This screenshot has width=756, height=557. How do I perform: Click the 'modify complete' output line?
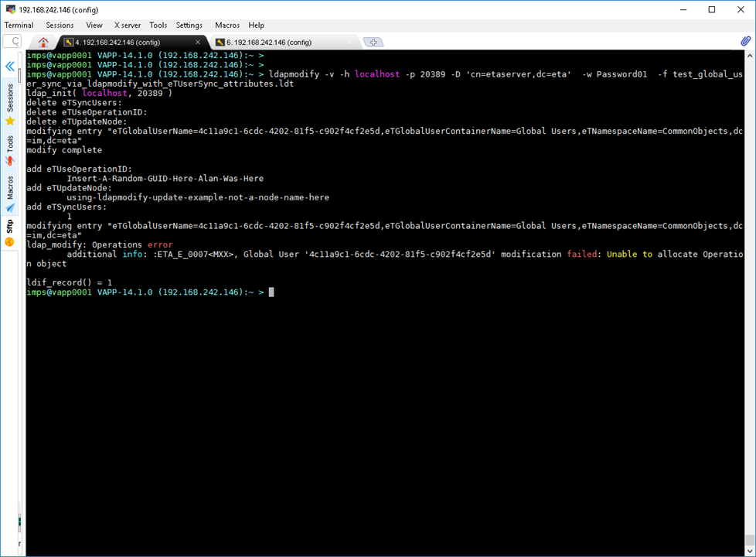pos(64,150)
